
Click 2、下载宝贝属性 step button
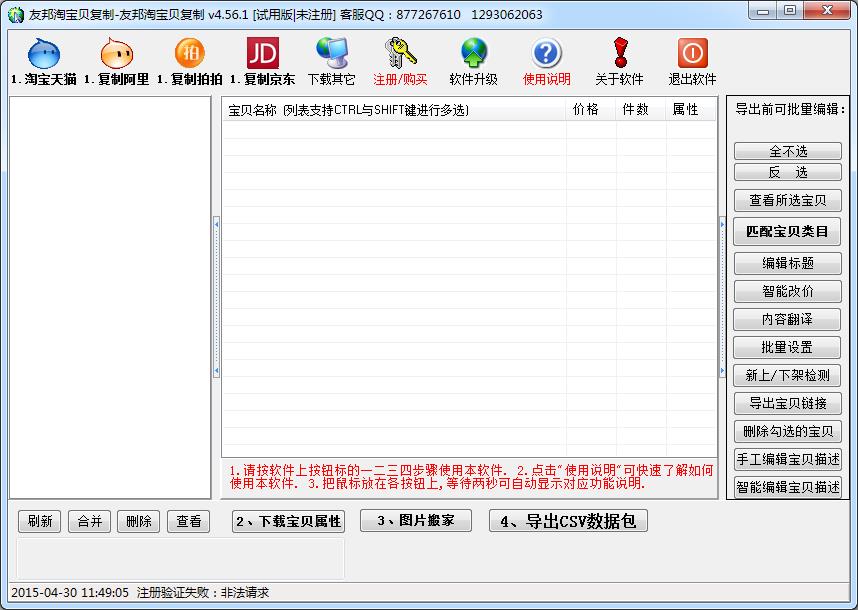click(x=288, y=521)
